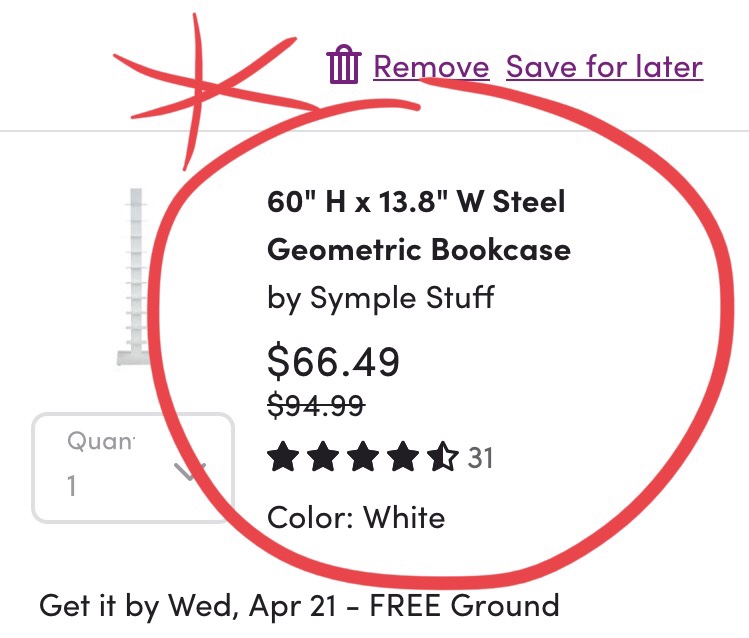The image size is (749, 638).
Task: Click the Color: White label
Action: pyautogui.click(x=356, y=517)
